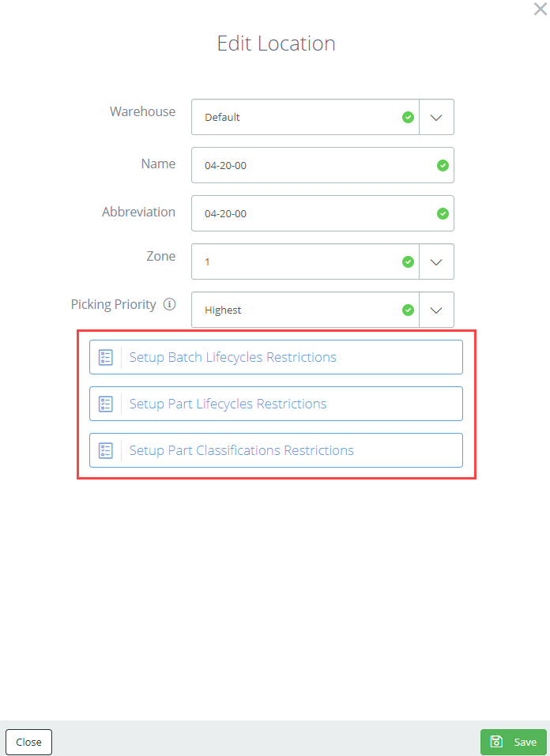Expand the Zone dropdown

tap(436, 261)
